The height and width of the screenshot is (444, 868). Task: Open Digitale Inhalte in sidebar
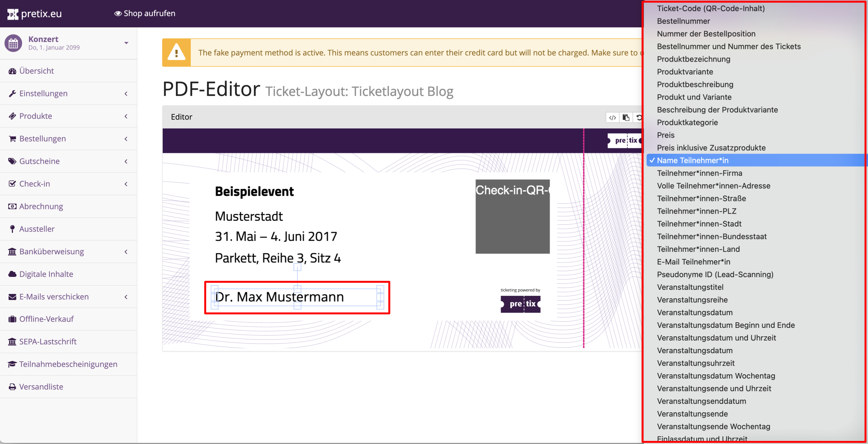click(x=46, y=274)
